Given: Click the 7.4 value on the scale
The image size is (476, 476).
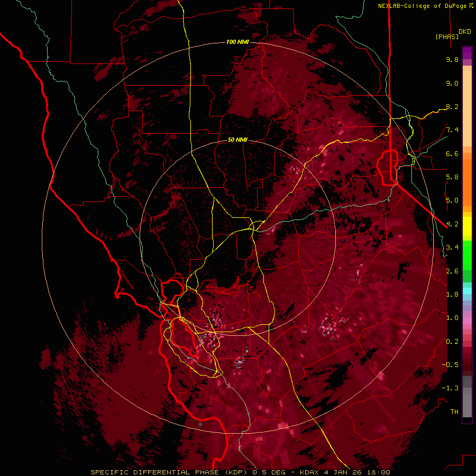Looking at the screenshot, I should click(x=452, y=130).
